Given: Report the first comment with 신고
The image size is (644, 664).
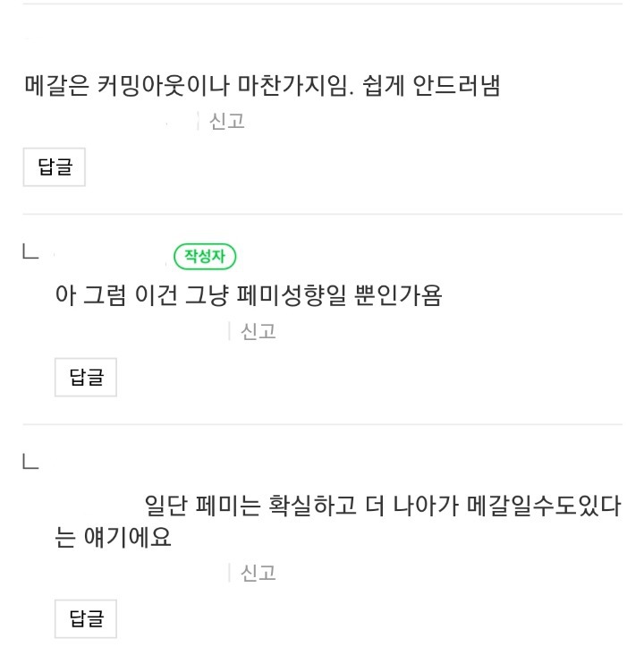Looking at the screenshot, I should coord(226,122).
